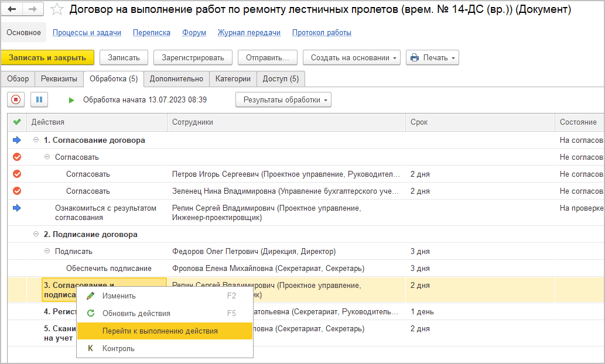Click blue arrow icon beside Согласование договора
Image resolution: width=605 pixels, height=364 pixels.
point(17,140)
